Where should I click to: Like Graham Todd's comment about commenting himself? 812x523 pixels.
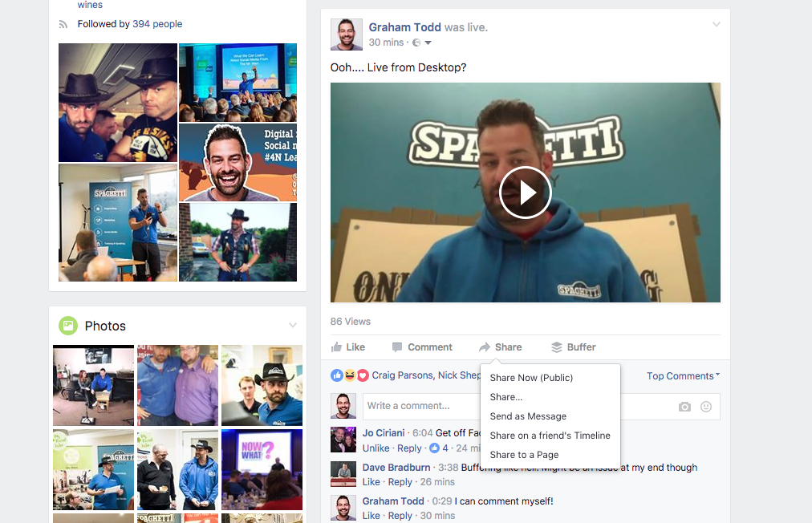371,515
